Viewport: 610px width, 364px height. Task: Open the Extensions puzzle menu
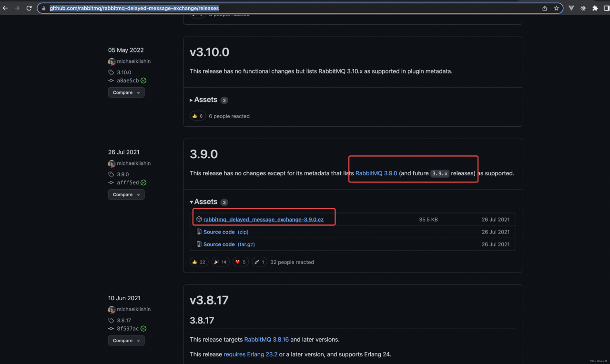(595, 8)
